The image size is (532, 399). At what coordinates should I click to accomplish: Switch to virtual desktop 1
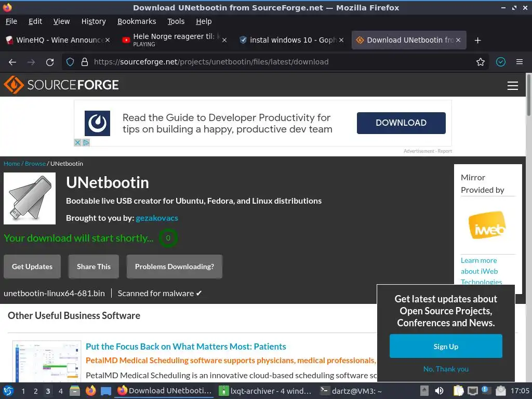pos(23,391)
